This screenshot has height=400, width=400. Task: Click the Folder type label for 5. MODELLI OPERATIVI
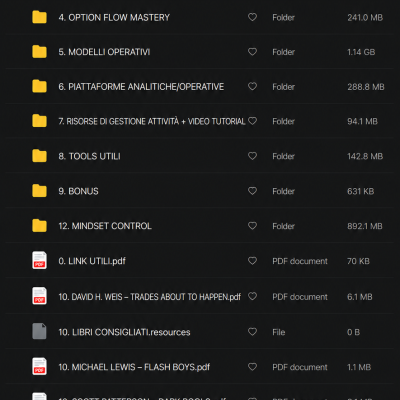click(283, 52)
